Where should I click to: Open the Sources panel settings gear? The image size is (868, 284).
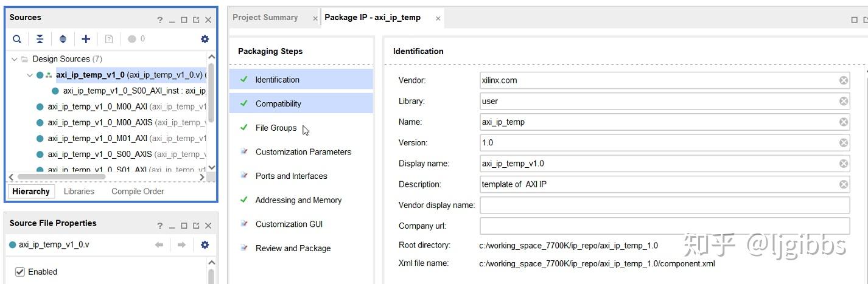(x=205, y=39)
